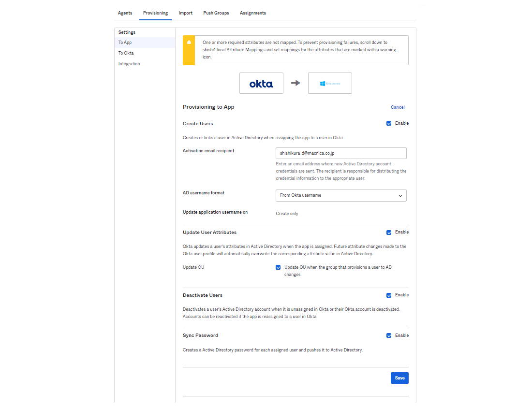Click the Okta logo box
Viewport: 532px width, 408px height.
click(261, 83)
